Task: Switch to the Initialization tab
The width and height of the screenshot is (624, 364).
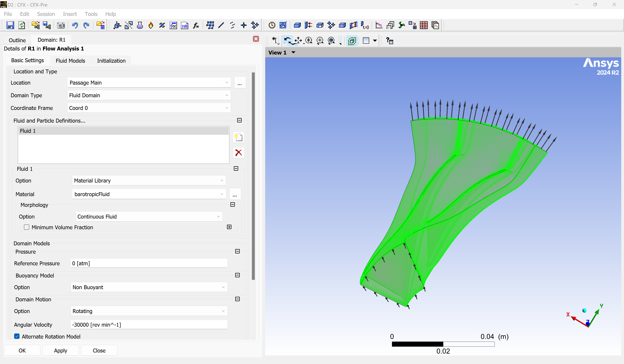Action: tap(111, 61)
